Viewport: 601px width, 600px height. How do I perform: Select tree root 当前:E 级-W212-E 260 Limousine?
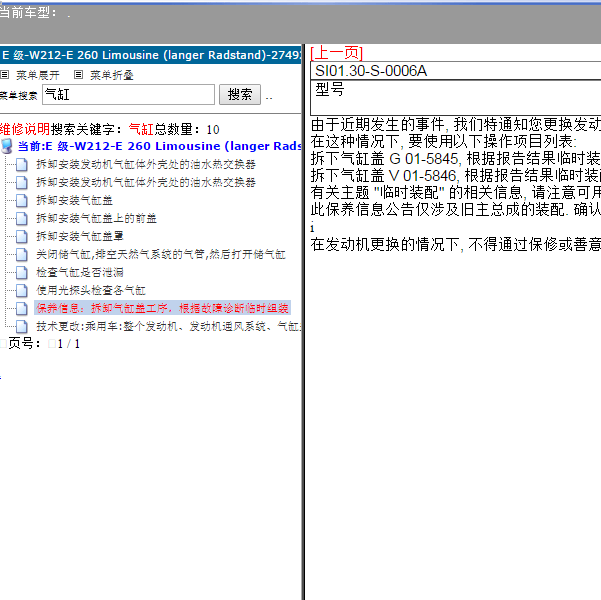coord(159,146)
